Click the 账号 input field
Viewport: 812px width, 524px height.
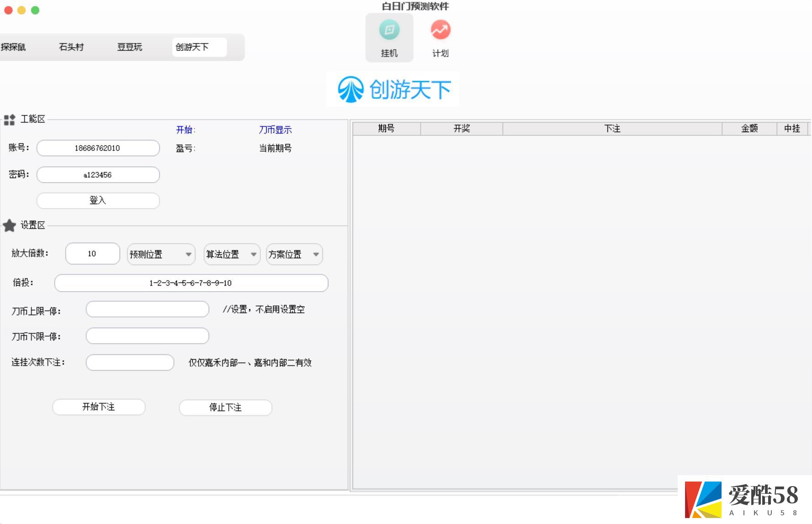98,148
